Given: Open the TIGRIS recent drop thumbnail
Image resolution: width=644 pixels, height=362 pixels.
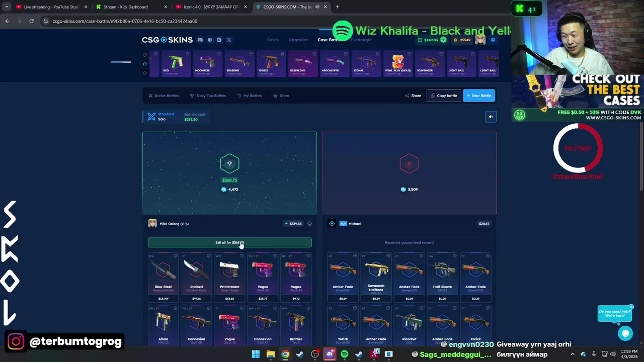Looking at the screenshot, I should pyautogui.click(x=271, y=64).
